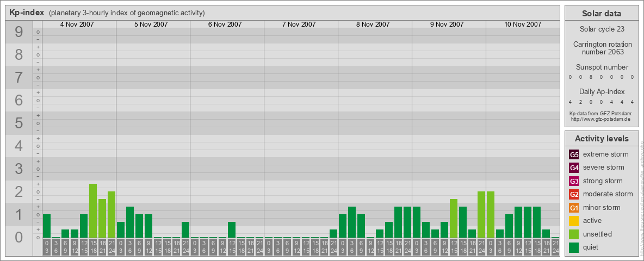
Task: Click the '4 Nov 2007' date header
Action: 77,24
